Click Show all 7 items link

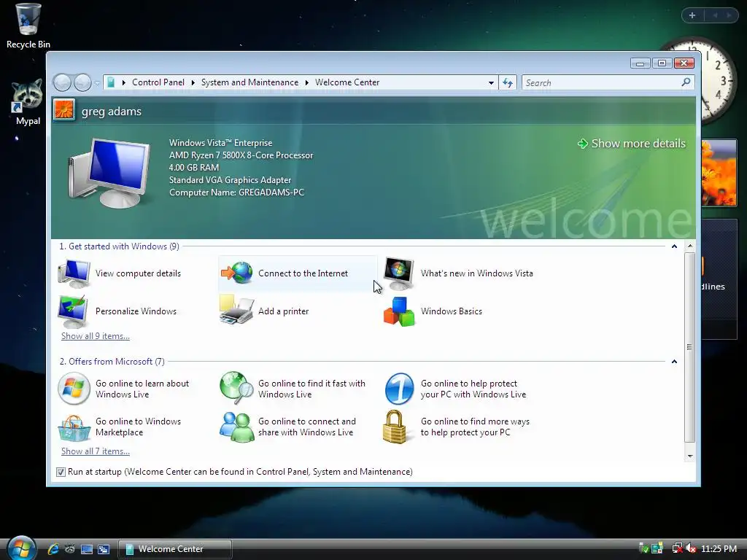point(96,451)
